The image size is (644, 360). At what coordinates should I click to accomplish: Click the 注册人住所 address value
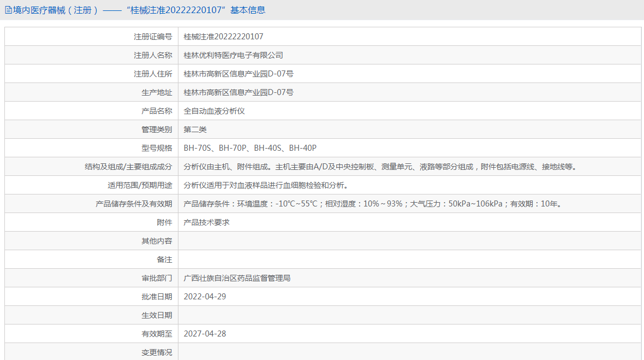tap(238, 74)
